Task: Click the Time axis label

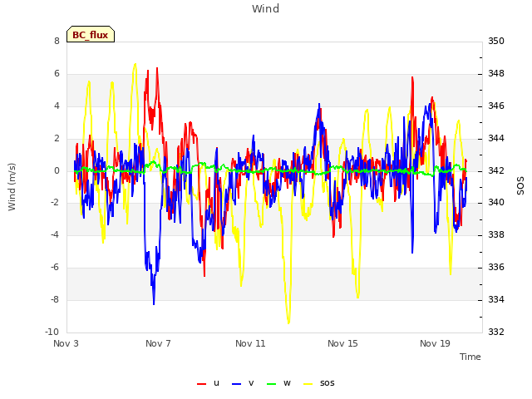Action: pos(470,357)
